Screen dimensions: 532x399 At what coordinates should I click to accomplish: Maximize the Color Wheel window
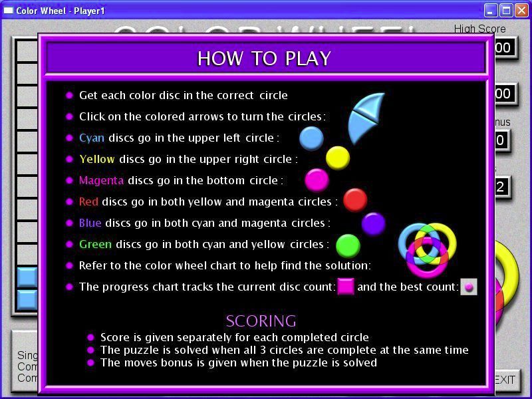(506, 11)
